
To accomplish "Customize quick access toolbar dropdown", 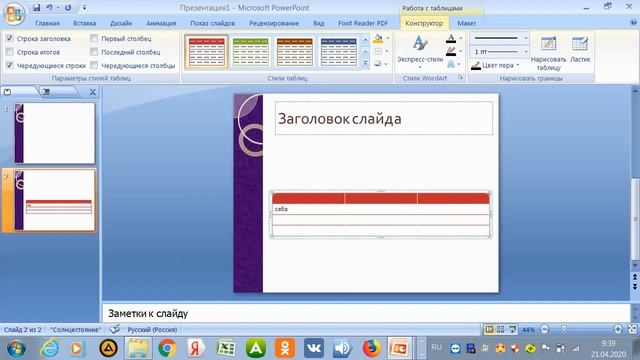I will point(84,8).
